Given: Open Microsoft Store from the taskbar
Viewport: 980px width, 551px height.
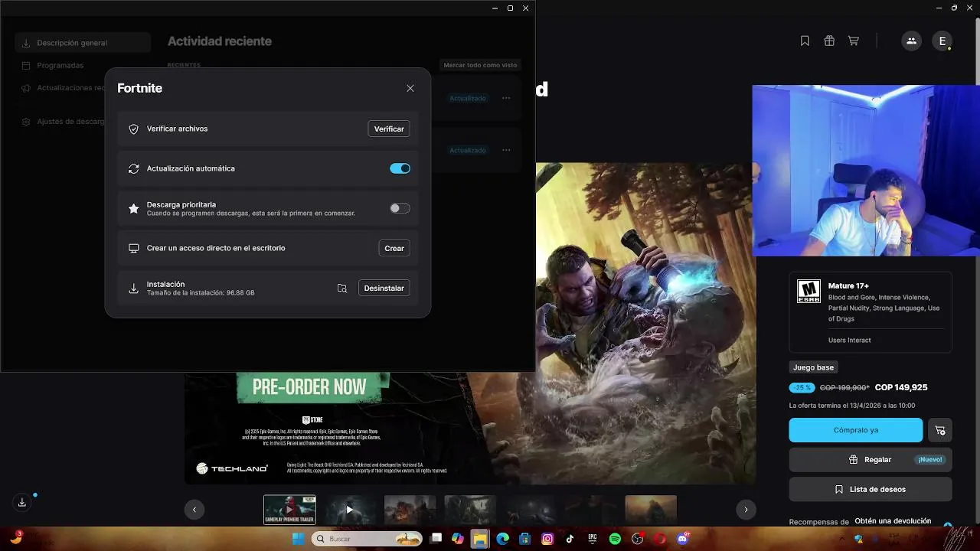Looking at the screenshot, I should click(525, 539).
